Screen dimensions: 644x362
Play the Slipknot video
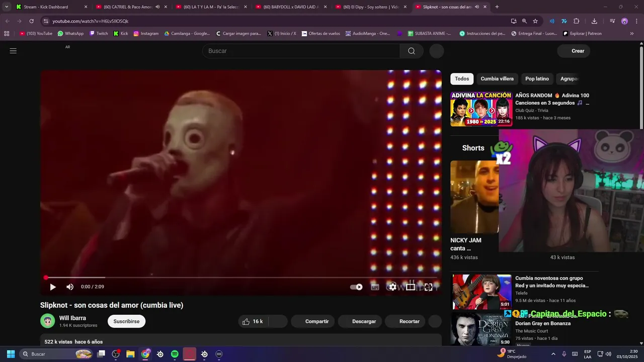tap(53, 287)
